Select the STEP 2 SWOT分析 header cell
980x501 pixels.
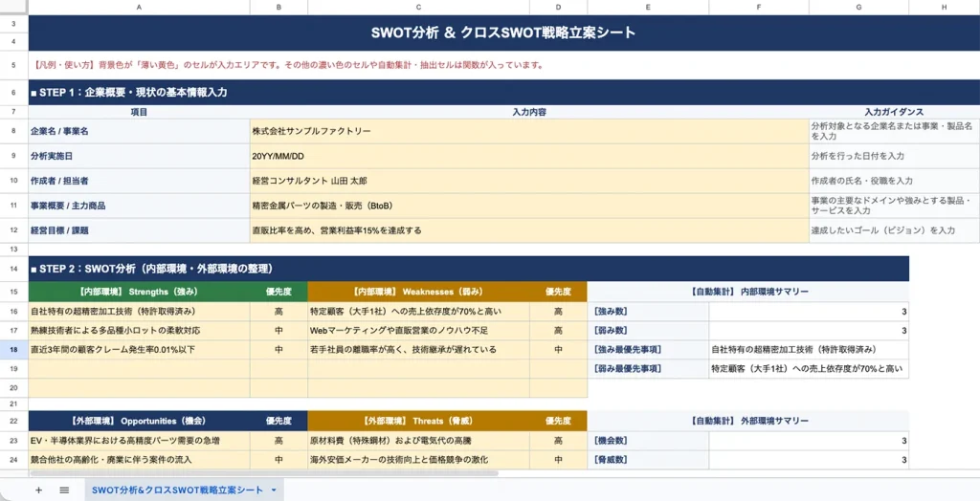pos(469,270)
